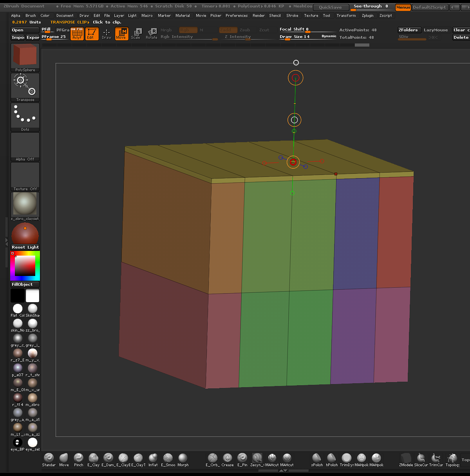Select the TrimCurve brush
Screen dimensions: 470x476
coord(436,460)
